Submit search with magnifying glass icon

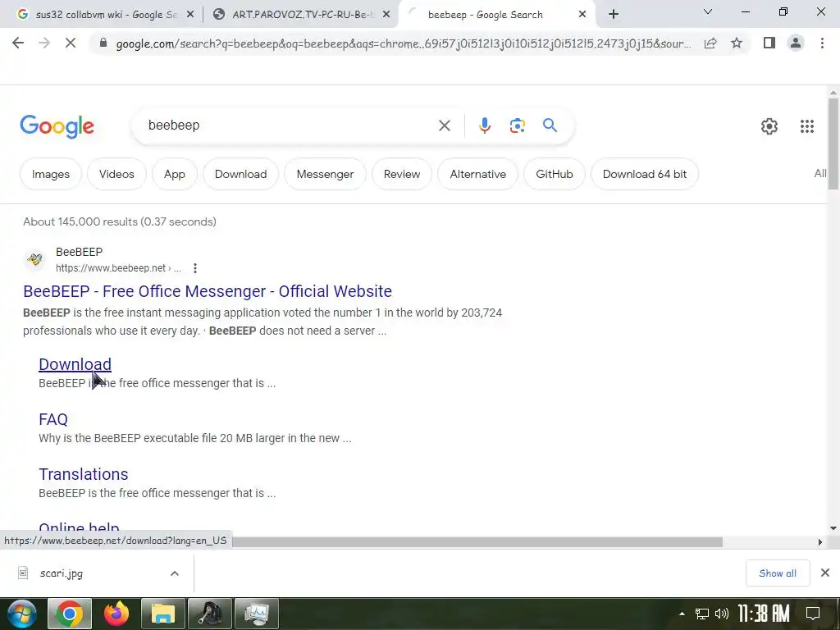click(x=550, y=126)
